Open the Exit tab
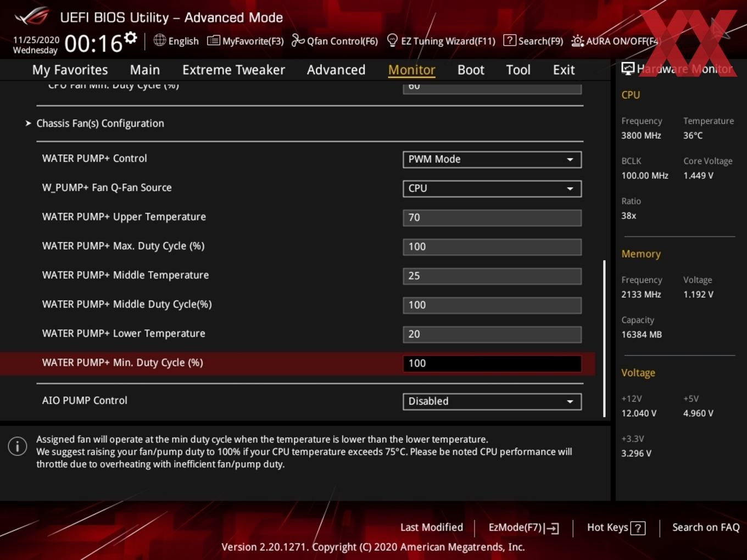This screenshot has height=560, width=747. [564, 70]
